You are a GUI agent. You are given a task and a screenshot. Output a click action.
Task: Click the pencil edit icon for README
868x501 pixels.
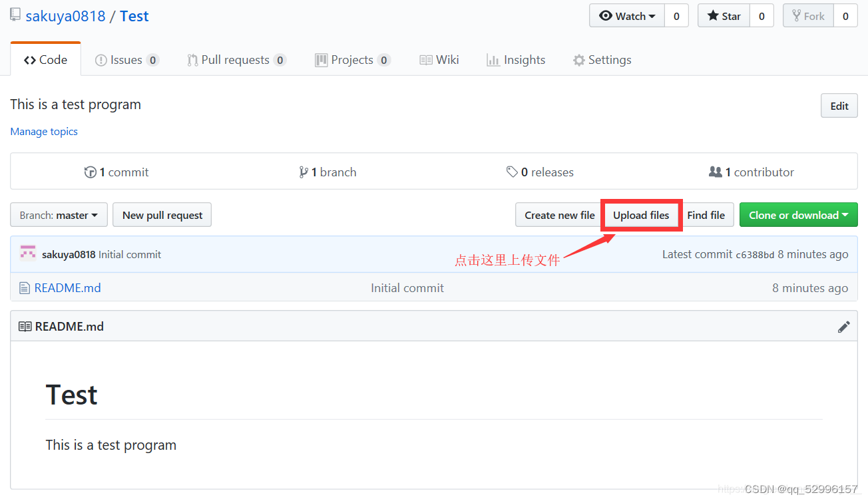click(843, 327)
